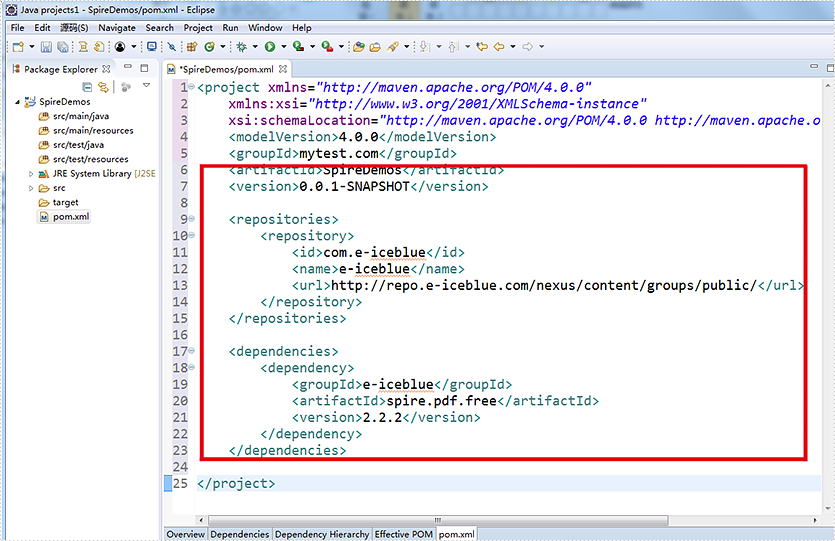Image resolution: width=835 pixels, height=541 pixels.
Task: Click the Back navigation arrow
Action: coord(499,47)
